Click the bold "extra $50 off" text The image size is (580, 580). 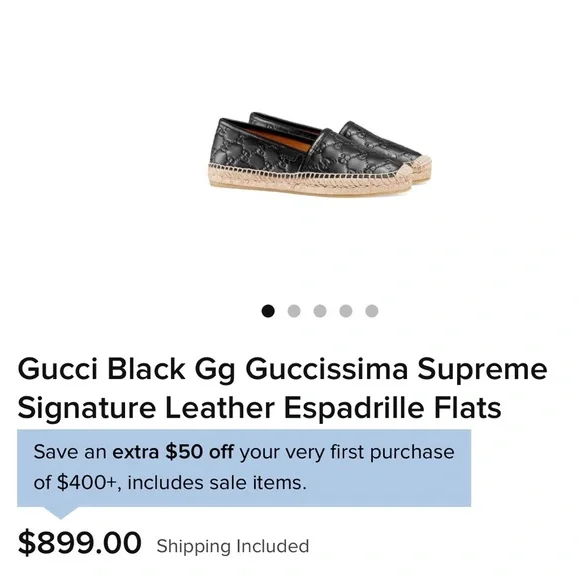173,452
